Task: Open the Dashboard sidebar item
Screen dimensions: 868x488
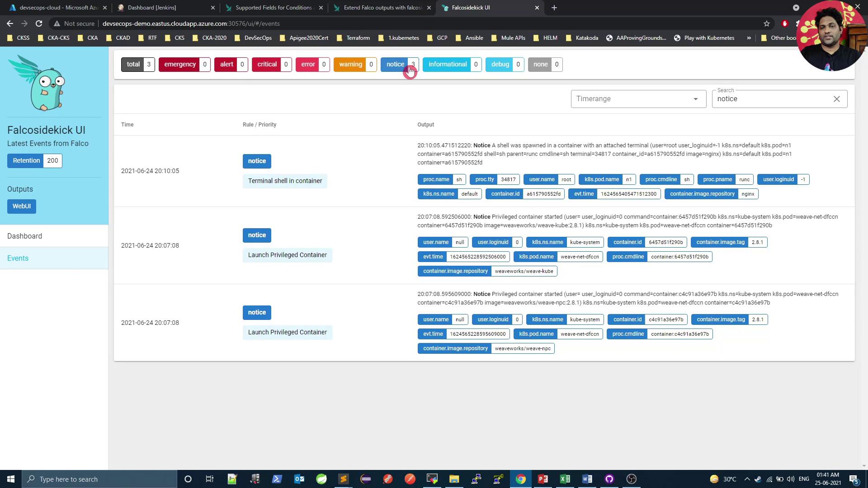Action: [25, 236]
